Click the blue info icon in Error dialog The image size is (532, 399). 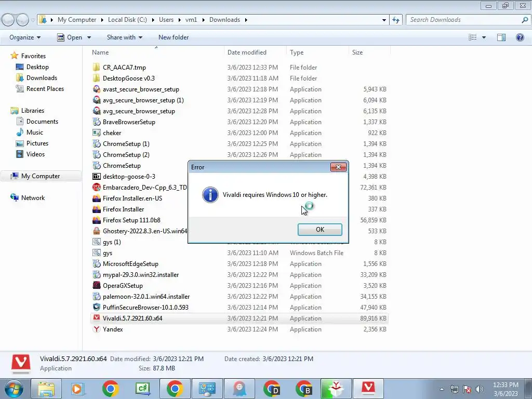pos(210,195)
